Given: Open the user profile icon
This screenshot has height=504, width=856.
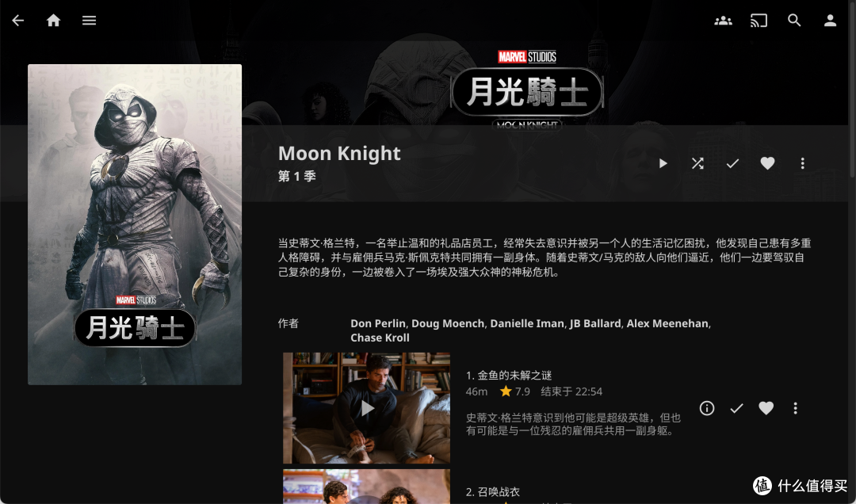Looking at the screenshot, I should pyautogui.click(x=830, y=21).
